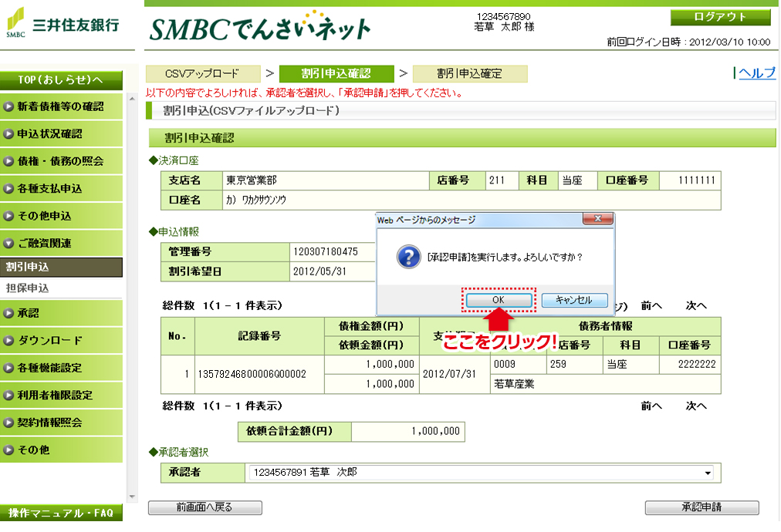Click arrow icon beside 新着債権等の確認
Viewport: 781px width, 532px height.
coord(8,106)
